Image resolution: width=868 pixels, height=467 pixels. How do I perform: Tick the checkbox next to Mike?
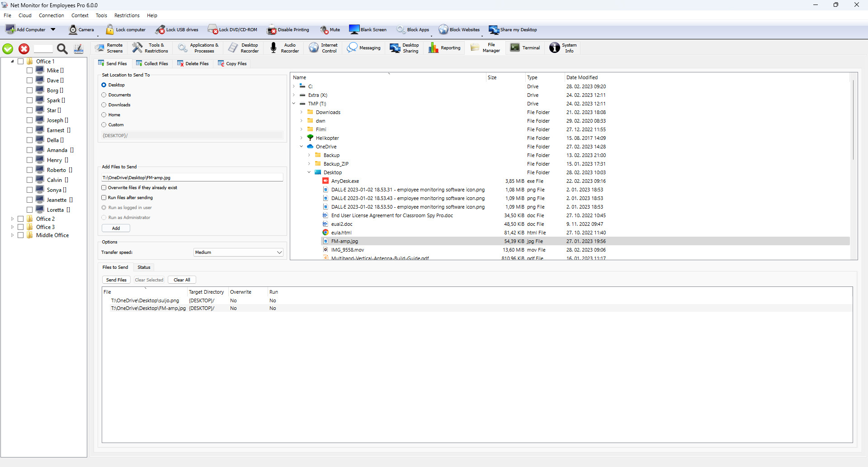coord(29,71)
